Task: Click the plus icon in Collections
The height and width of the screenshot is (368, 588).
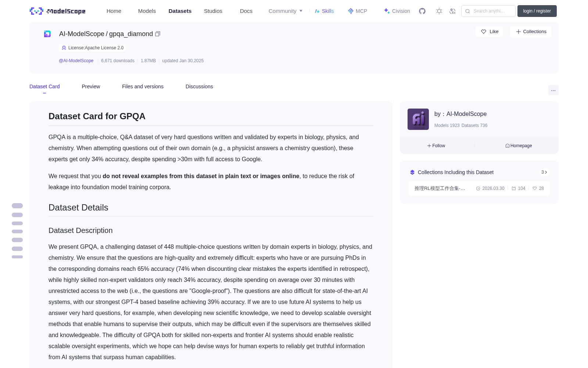Action: pyautogui.click(x=519, y=32)
